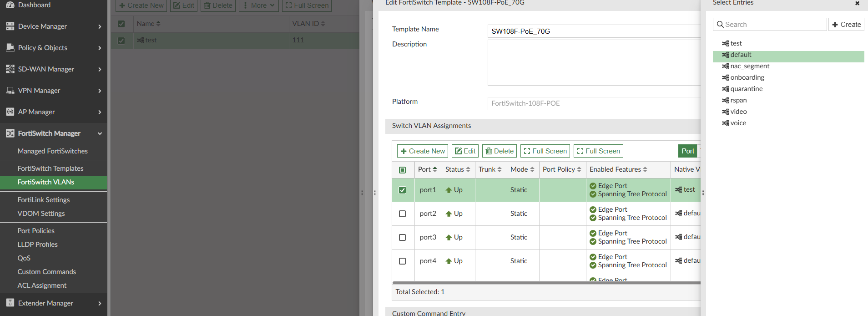Click the VPN Manager sidebar icon
Image resolution: width=868 pixels, height=316 pixels.
click(10, 91)
